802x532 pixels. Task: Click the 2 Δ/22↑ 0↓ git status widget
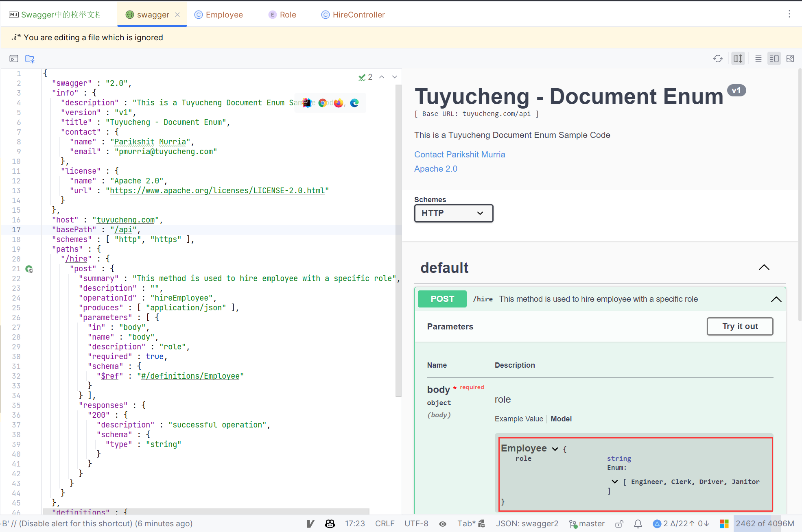(681, 524)
